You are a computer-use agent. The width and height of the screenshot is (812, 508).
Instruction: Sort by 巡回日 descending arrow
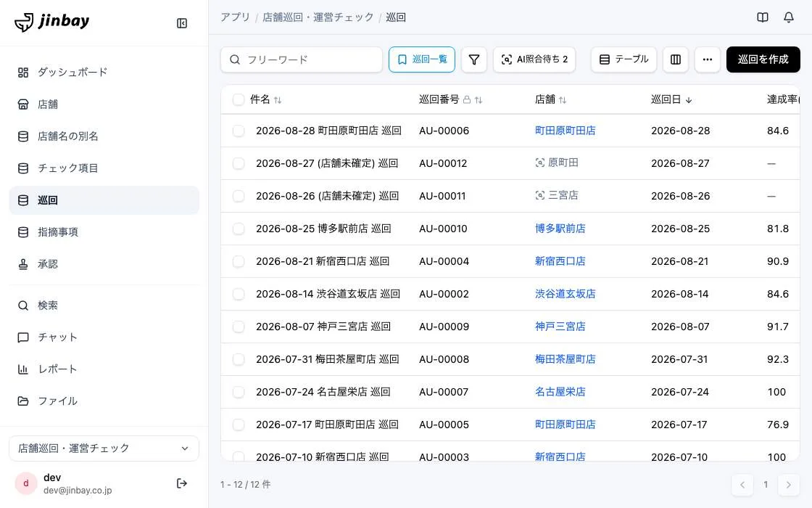(688, 100)
